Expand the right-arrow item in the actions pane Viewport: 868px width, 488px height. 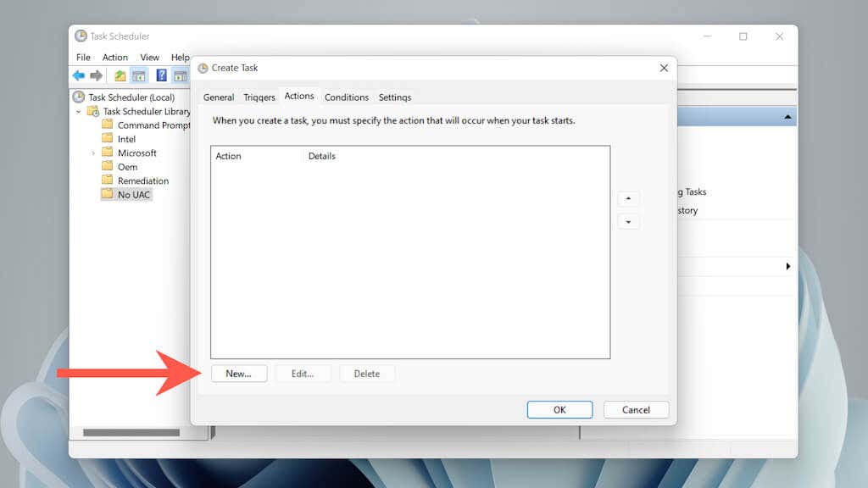(x=788, y=266)
